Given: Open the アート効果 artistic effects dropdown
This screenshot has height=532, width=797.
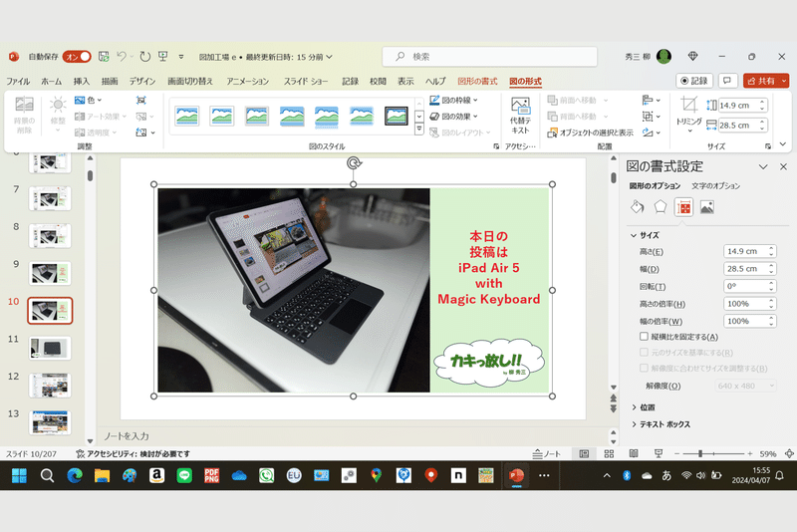Looking at the screenshot, I should tap(101, 117).
